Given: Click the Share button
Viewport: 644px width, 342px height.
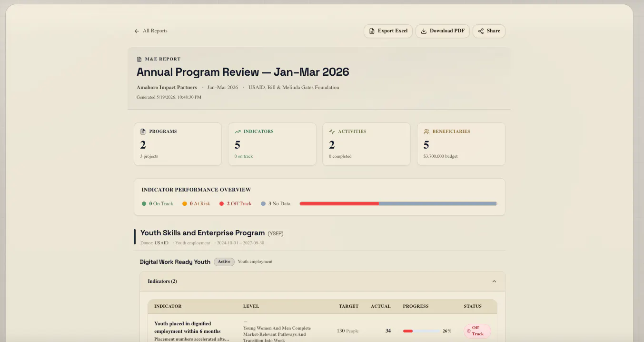Looking at the screenshot, I should [489, 31].
